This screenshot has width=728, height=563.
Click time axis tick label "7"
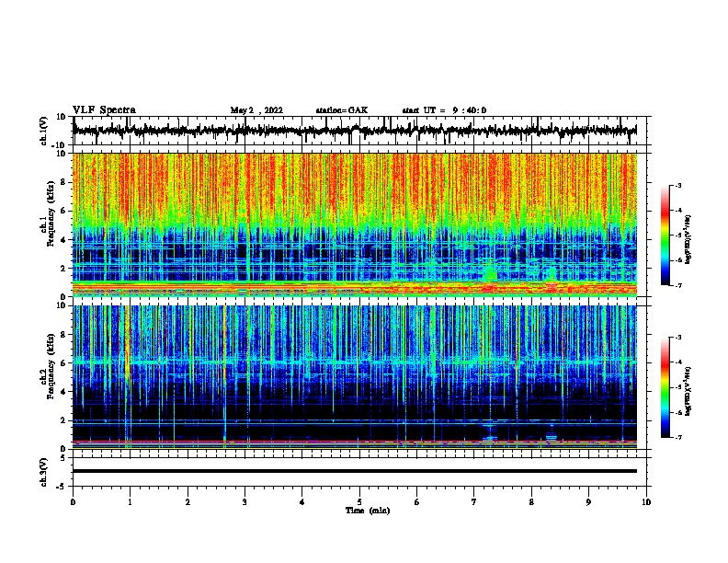point(474,502)
